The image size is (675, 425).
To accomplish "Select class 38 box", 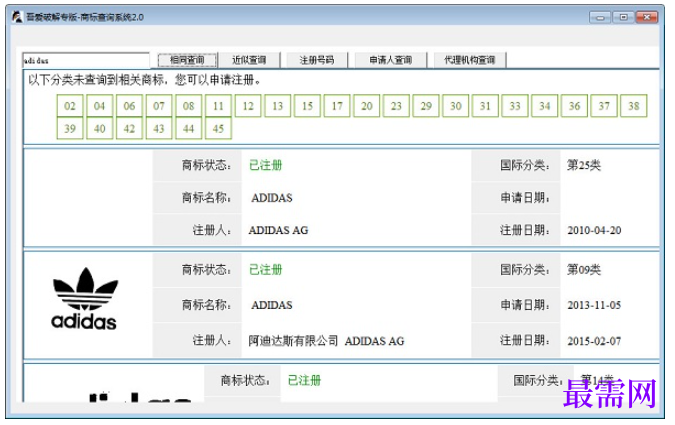I will click(x=634, y=106).
